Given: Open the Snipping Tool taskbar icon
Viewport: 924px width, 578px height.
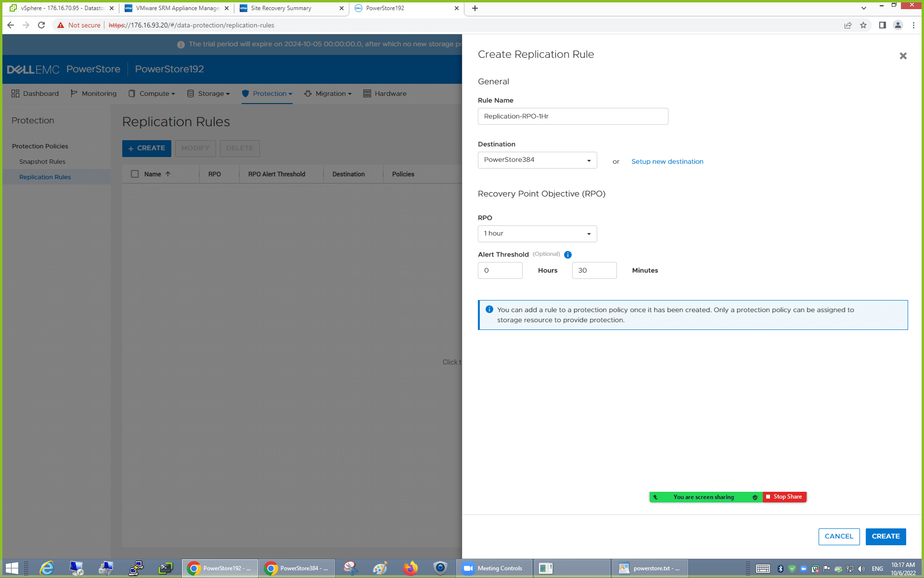Looking at the screenshot, I should (x=350, y=568).
